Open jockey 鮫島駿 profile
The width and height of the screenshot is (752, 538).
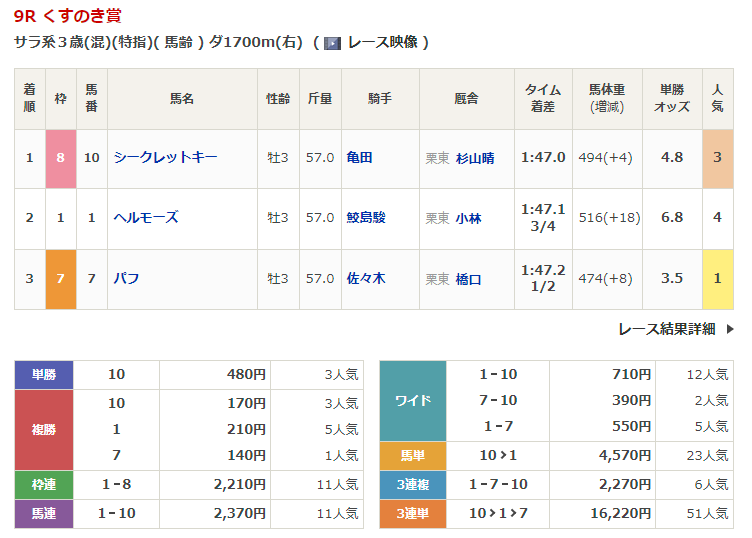tap(366, 218)
